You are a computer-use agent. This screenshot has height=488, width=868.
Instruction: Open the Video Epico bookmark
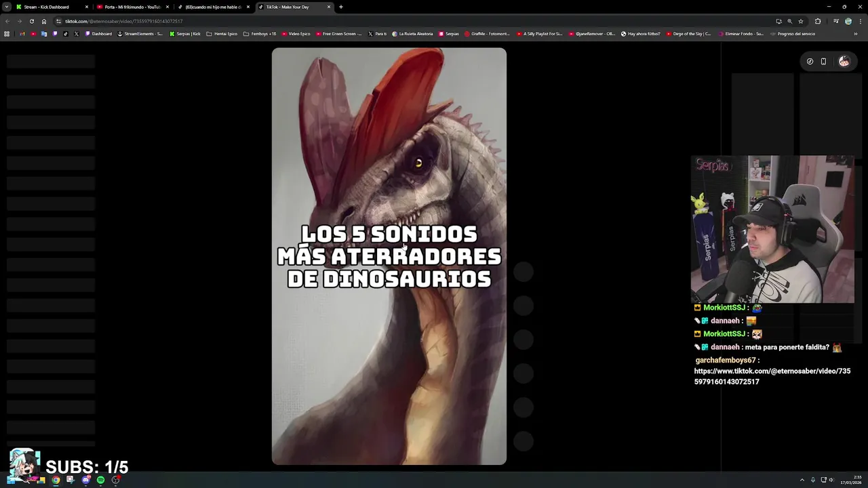click(x=296, y=34)
